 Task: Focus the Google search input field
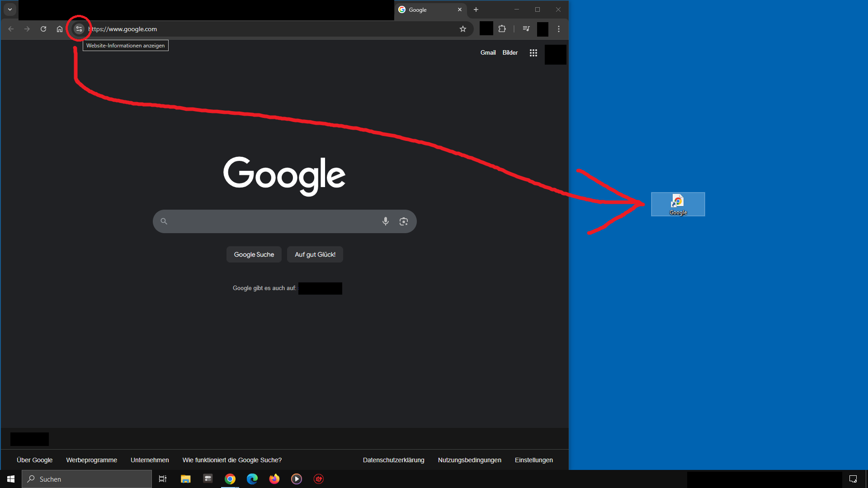click(271, 221)
